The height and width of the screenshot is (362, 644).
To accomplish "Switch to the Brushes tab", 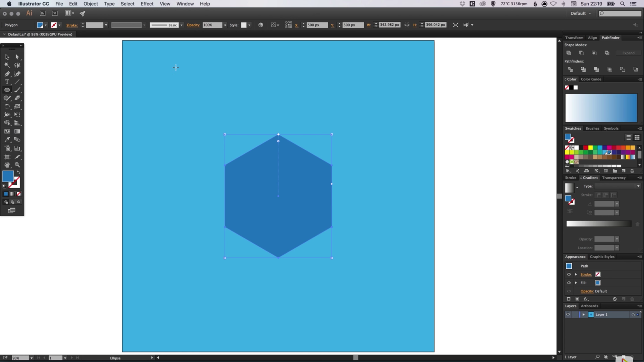I will (592, 128).
